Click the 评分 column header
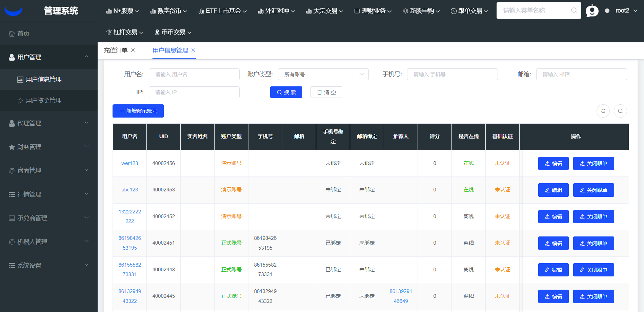Image resolution: width=644 pixels, height=312 pixels. point(435,137)
